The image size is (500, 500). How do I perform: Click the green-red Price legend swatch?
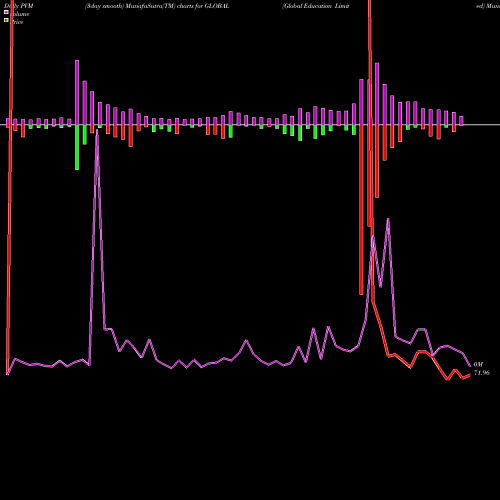point(6,20)
